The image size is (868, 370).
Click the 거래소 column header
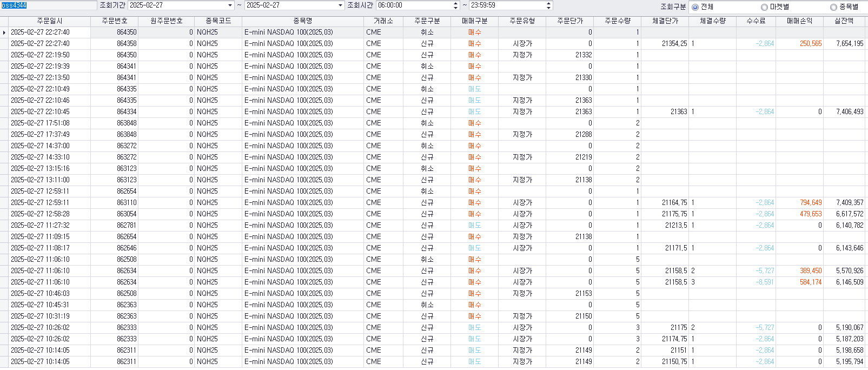pos(383,21)
